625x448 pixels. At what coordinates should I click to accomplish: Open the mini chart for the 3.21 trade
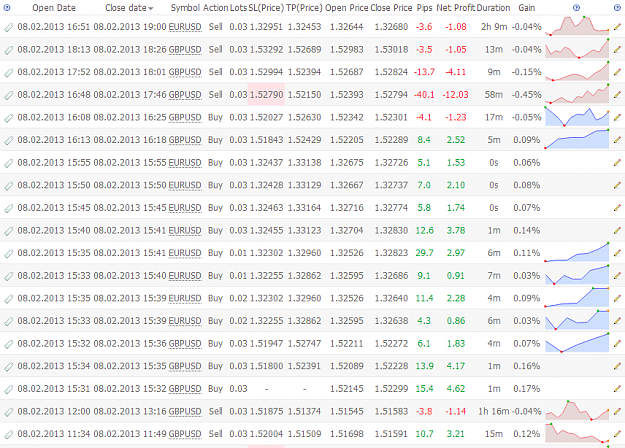[577, 433]
